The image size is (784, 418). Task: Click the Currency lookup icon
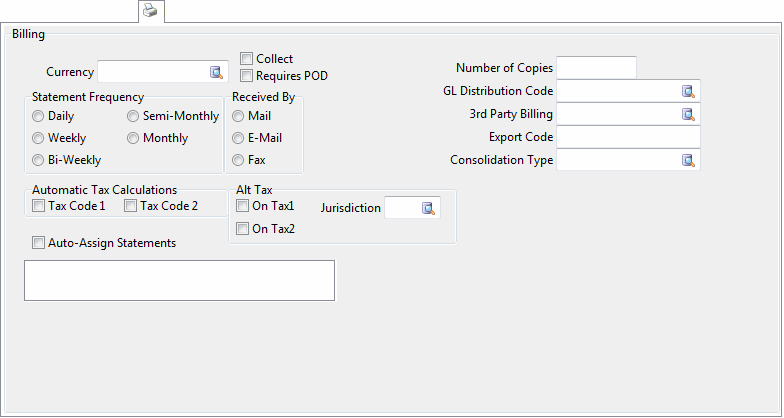coord(217,72)
